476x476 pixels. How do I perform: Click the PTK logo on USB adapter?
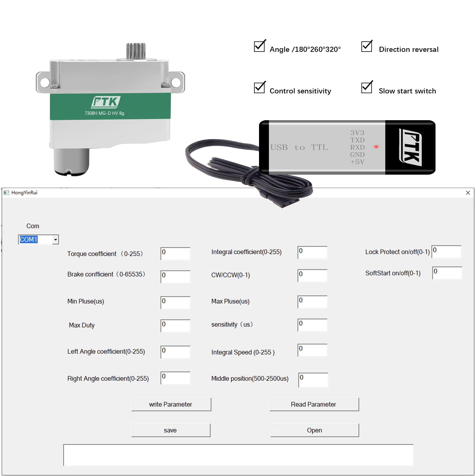(x=410, y=147)
